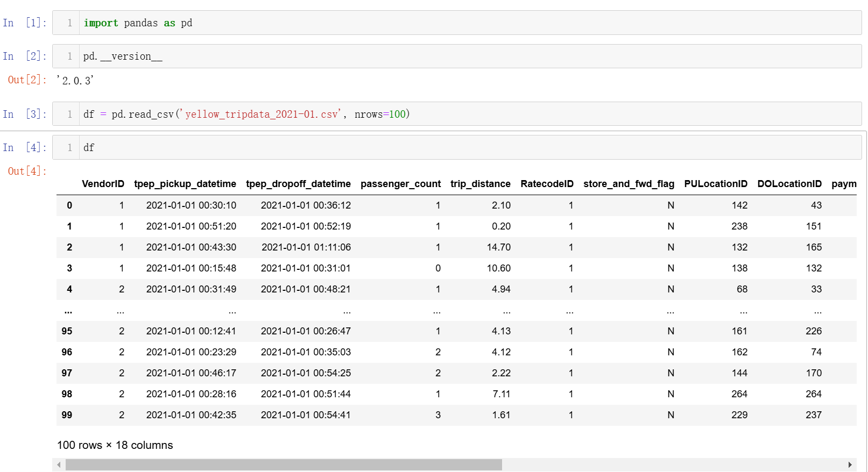The image size is (868, 472).
Task: Click the In [1] prompt label
Action: (25, 23)
